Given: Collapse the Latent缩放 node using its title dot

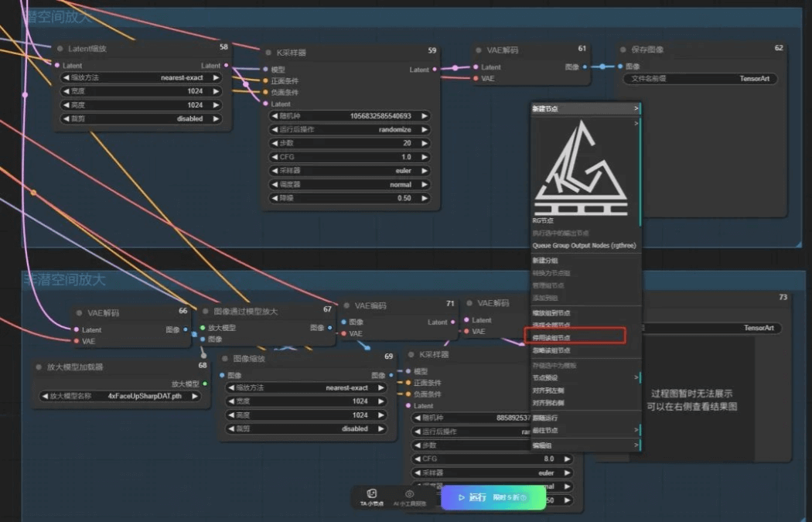Looking at the screenshot, I should click(60, 49).
